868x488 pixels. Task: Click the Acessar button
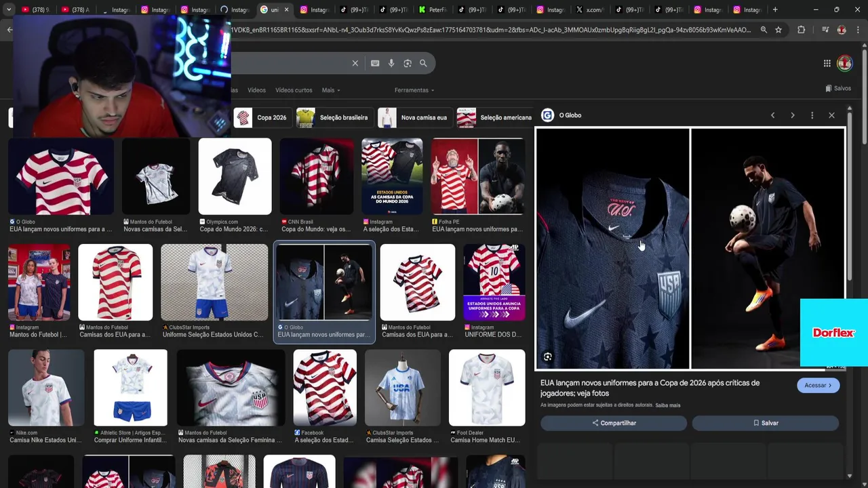tap(818, 385)
